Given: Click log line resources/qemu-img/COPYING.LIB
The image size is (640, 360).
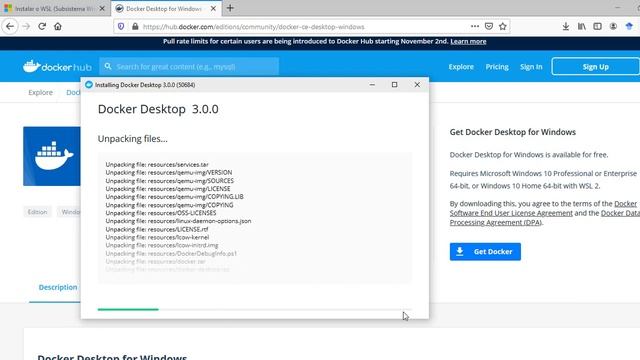Looking at the screenshot, I should tap(174, 196).
